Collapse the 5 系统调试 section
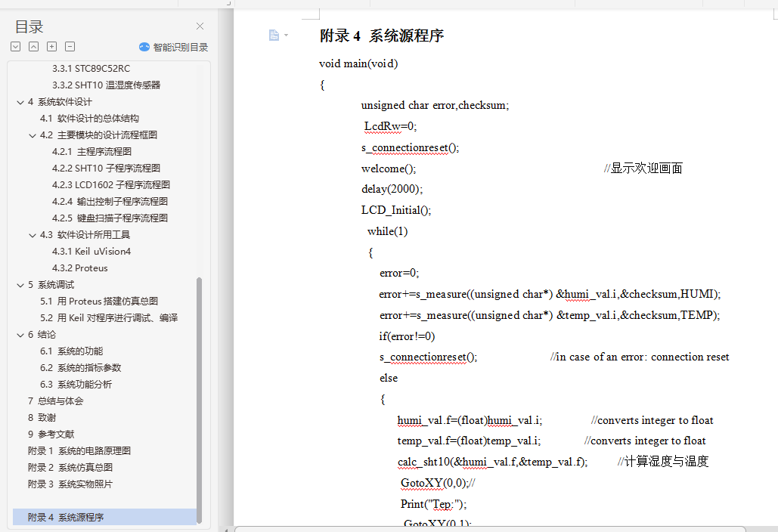This screenshot has height=532, width=778. [x=20, y=285]
